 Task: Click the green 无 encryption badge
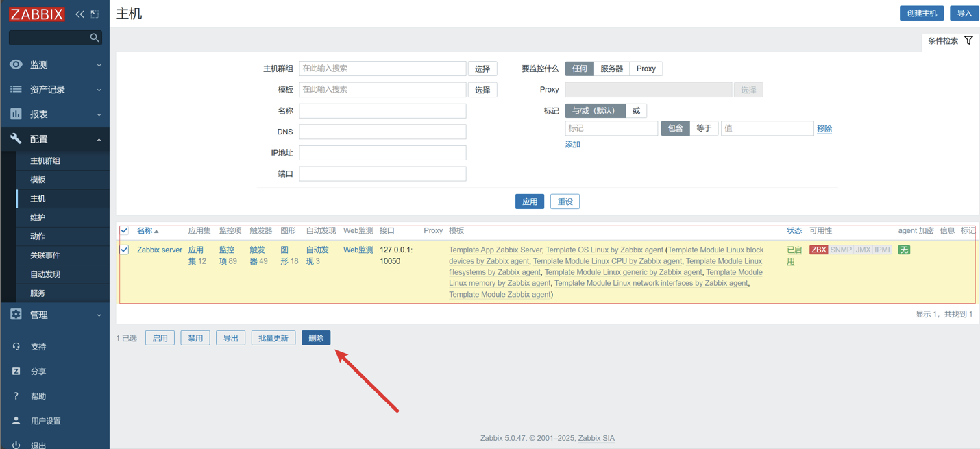(904, 250)
